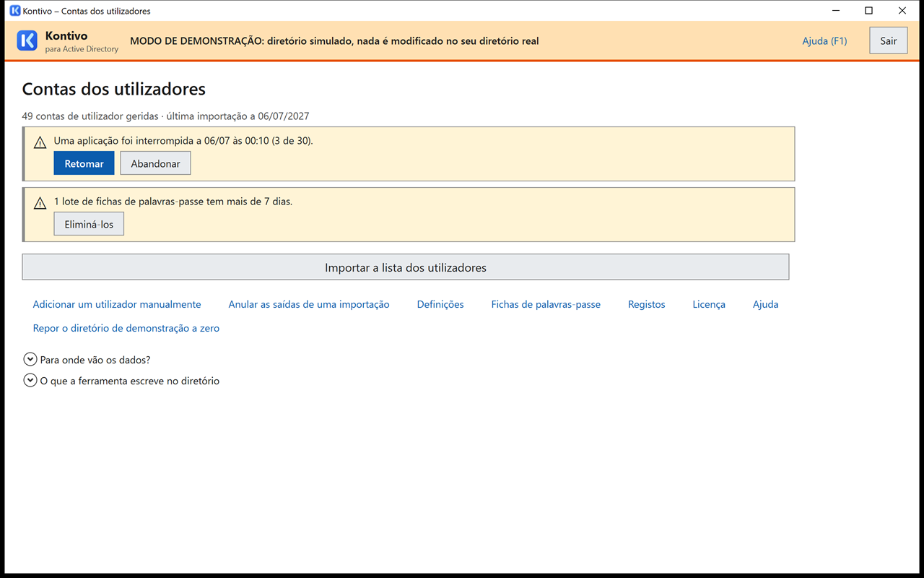924x578 pixels.
Task: Click '1 lote de fichas de palavras-passe' message
Action: (x=173, y=201)
